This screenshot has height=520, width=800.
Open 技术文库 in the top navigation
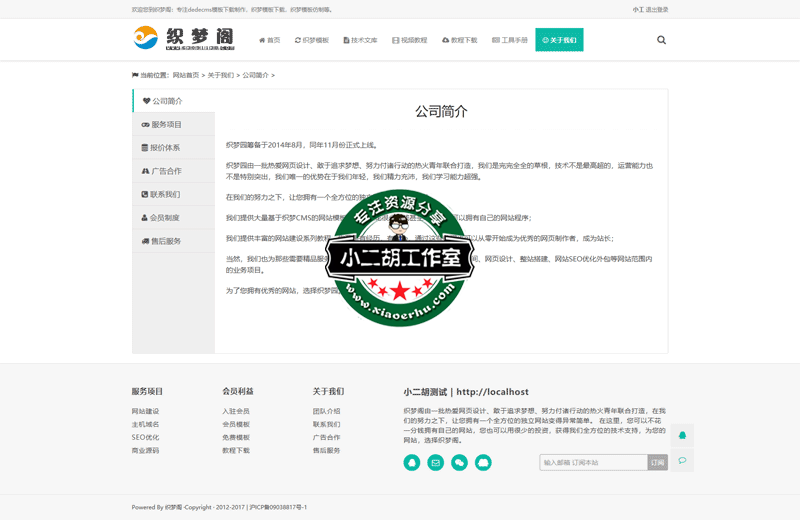click(x=361, y=40)
